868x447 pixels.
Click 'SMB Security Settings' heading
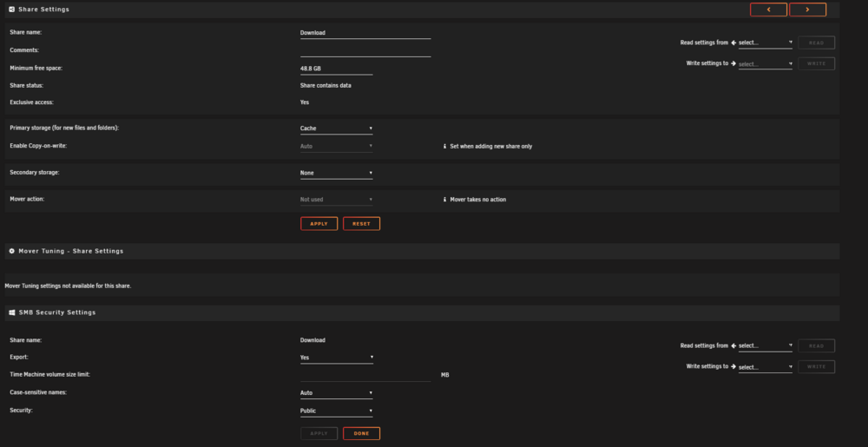click(x=57, y=312)
